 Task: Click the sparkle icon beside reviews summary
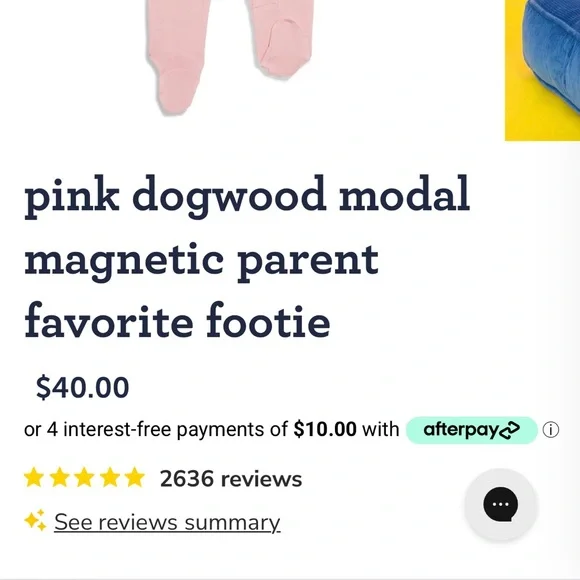click(x=36, y=520)
